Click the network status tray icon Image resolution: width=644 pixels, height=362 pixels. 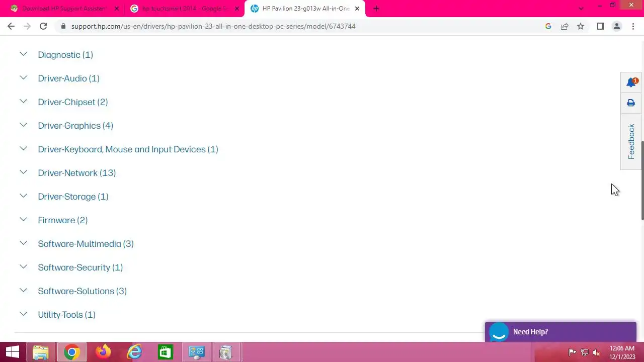click(x=585, y=352)
